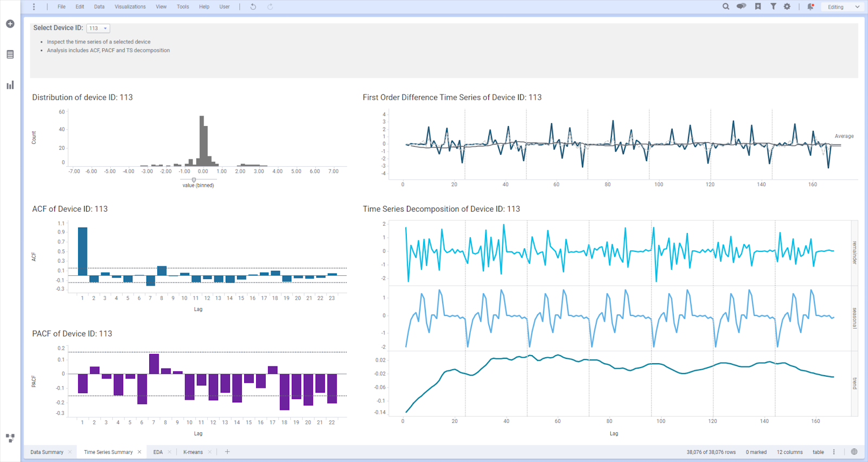The width and height of the screenshot is (868, 462).
Task: Open the conversations speech bubble icon
Action: coord(741,7)
